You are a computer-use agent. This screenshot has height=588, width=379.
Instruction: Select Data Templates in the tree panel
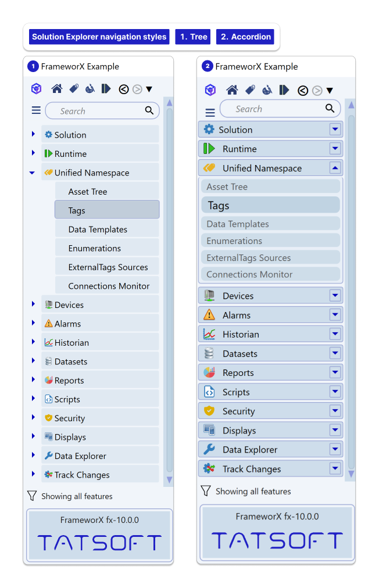[98, 230]
